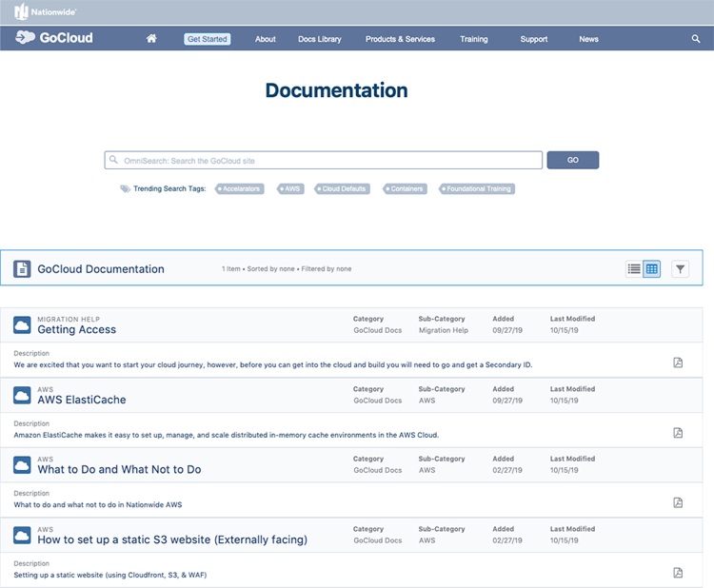The height and width of the screenshot is (588, 714).
Task: Click the GoCloud wordmark text
Action: (66, 37)
